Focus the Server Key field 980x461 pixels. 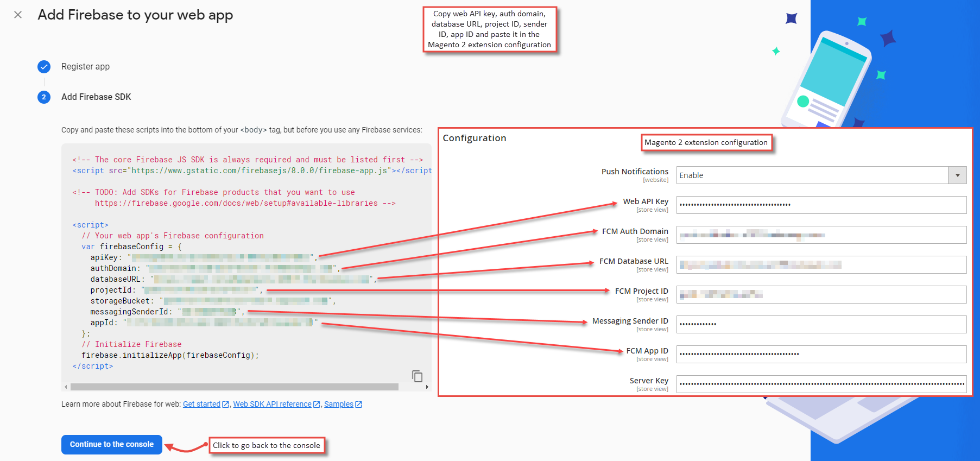pyautogui.click(x=821, y=384)
